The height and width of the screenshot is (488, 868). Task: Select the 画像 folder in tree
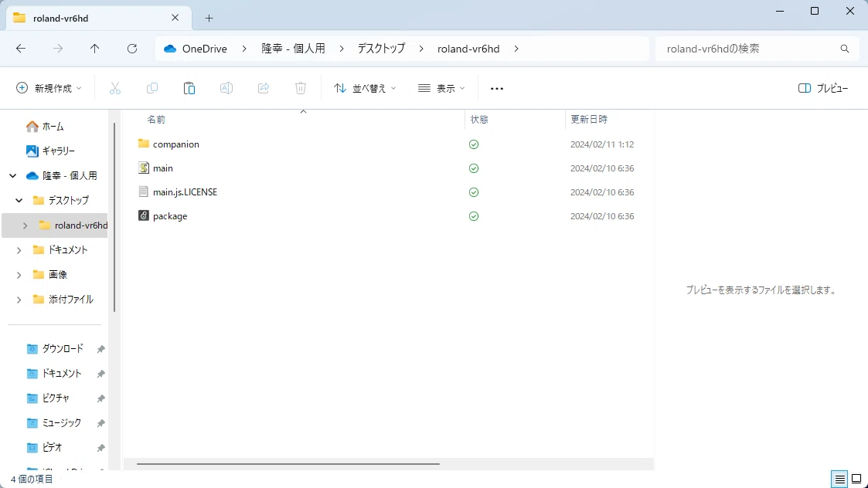50,275
